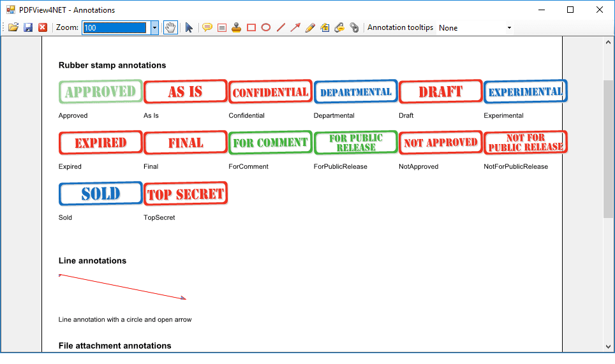This screenshot has width=615, height=364.
Task: Click the FOR PUBLIC RELEASE green stamp
Action: point(356,143)
